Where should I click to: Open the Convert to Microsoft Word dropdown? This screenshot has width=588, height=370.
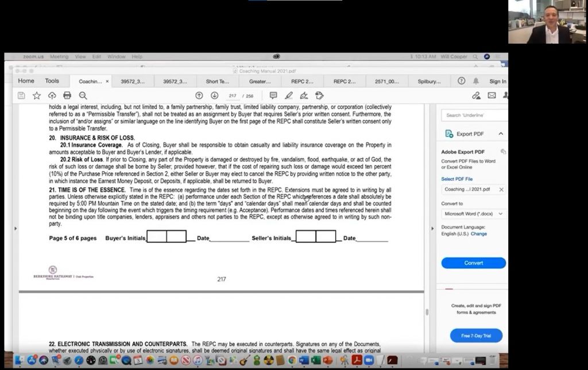point(473,214)
